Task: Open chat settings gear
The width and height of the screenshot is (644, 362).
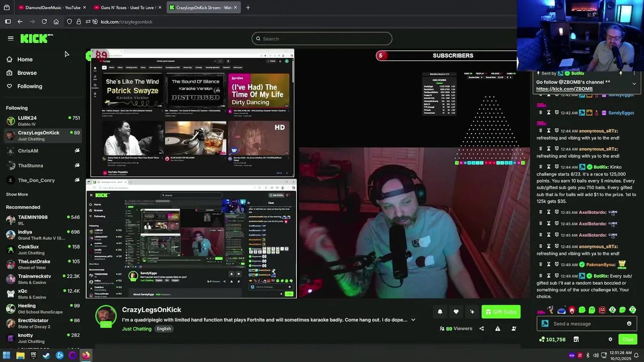Action: (x=610, y=339)
